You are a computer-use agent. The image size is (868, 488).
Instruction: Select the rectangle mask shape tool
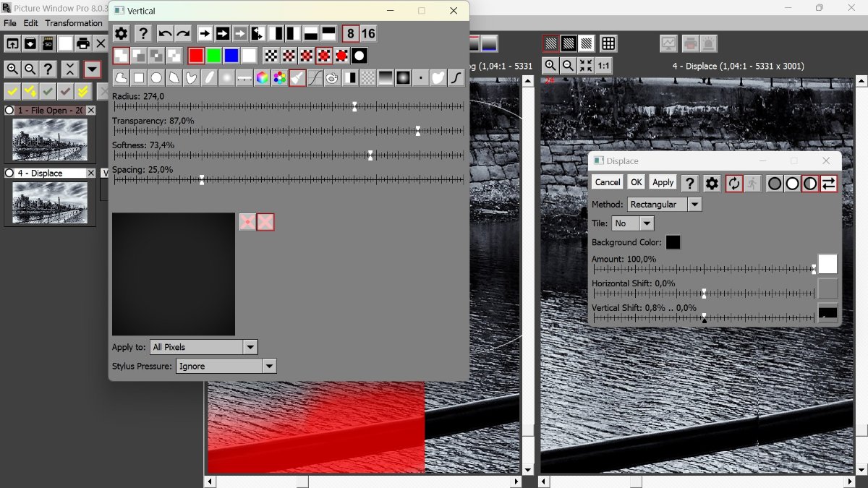pos(139,78)
